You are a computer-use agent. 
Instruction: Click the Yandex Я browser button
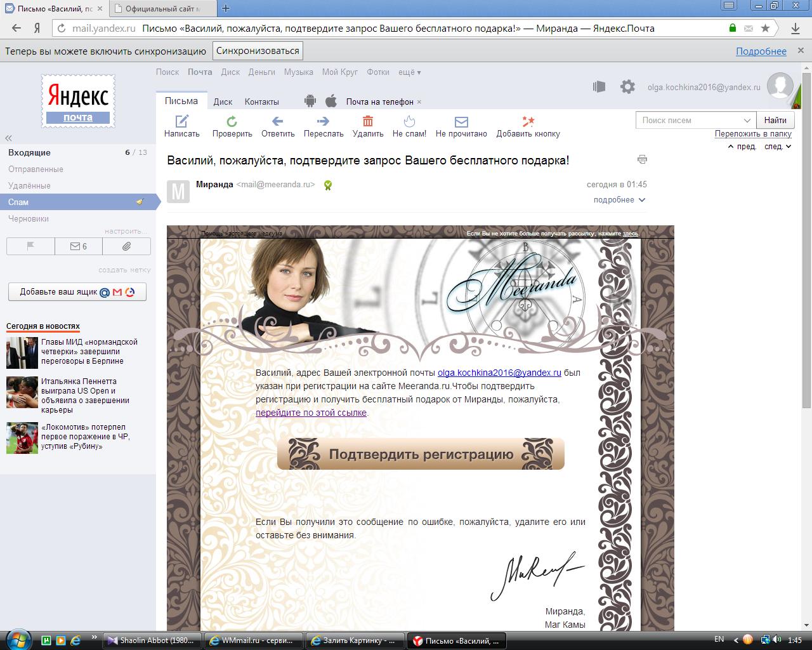pyautogui.click(x=37, y=28)
